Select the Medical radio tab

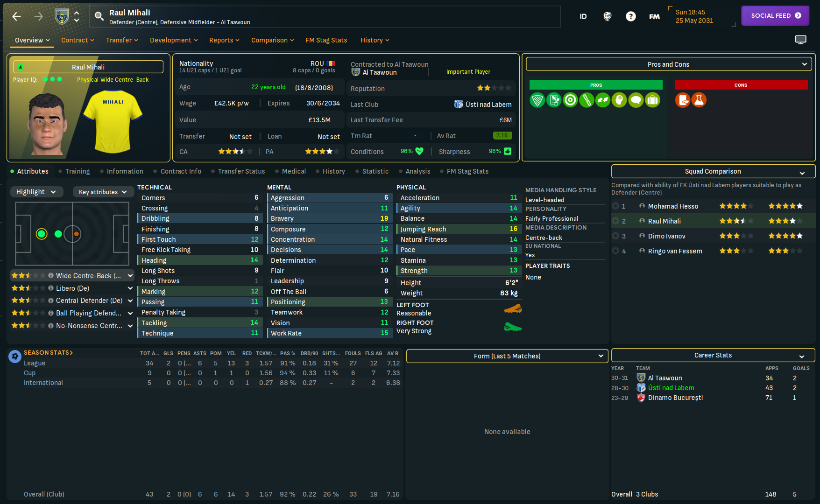coord(290,171)
